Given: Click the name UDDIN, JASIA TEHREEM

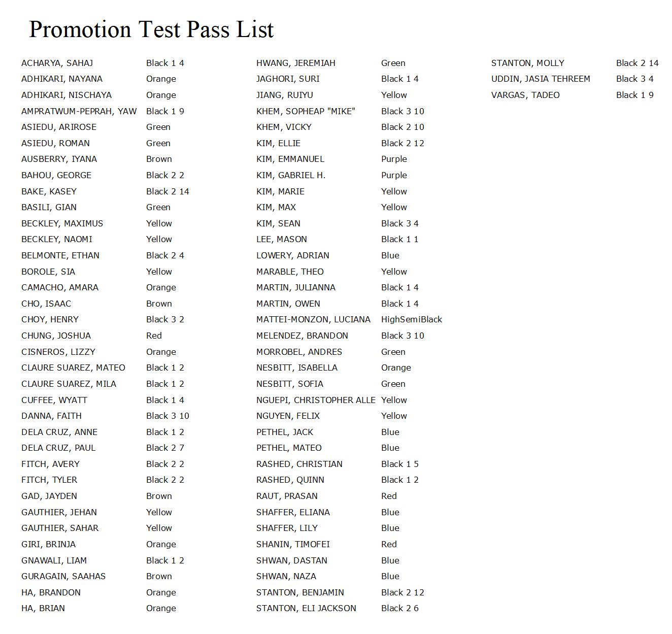Looking at the screenshot, I should tap(541, 79).
